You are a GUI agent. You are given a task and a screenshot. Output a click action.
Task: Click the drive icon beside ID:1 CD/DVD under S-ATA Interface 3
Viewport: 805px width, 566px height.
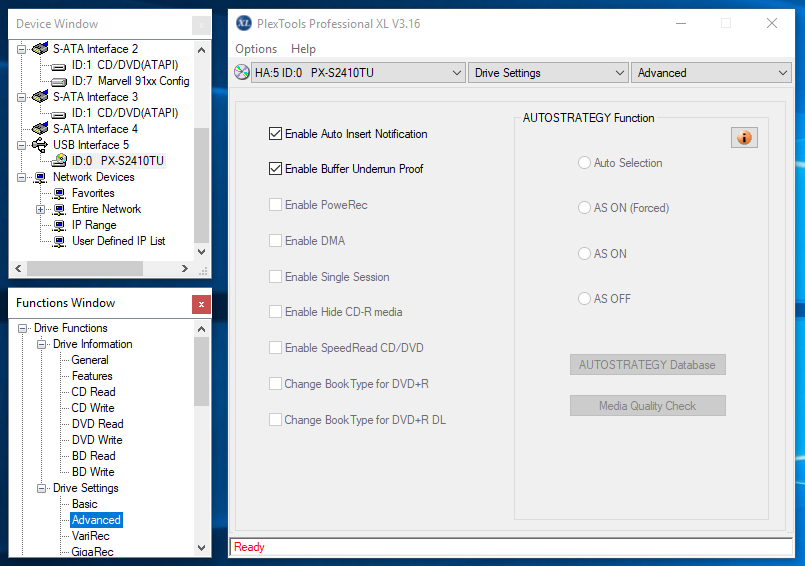[x=59, y=114]
